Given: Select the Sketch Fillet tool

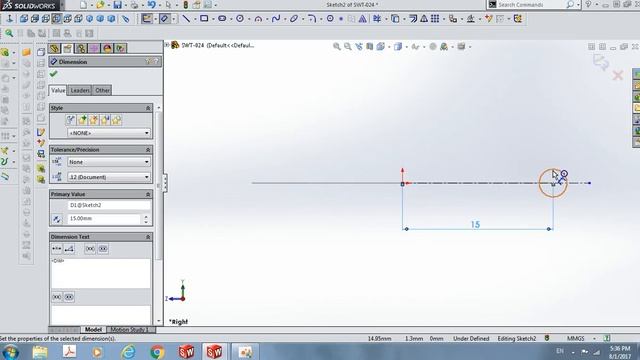Looking at the screenshot, I should pyautogui.click(x=312, y=19).
